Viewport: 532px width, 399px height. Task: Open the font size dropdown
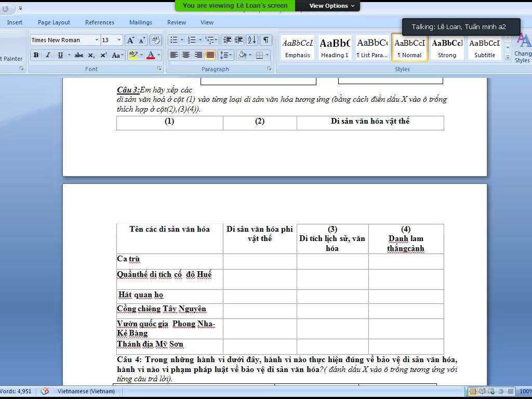click(x=119, y=40)
